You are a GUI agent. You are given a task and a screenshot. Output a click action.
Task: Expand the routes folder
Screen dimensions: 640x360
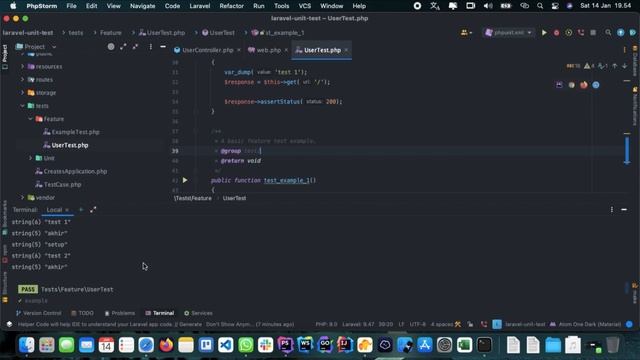(22, 80)
